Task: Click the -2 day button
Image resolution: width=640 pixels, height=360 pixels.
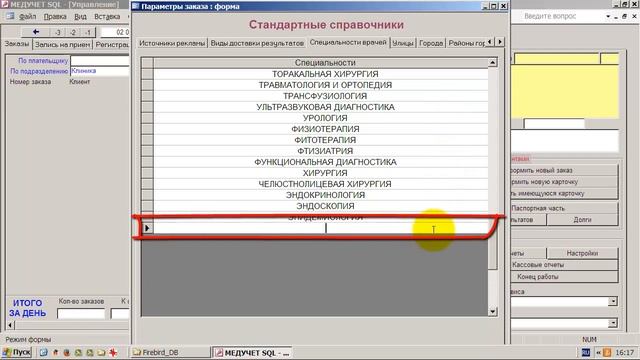Action: pyautogui.click(x=73, y=32)
